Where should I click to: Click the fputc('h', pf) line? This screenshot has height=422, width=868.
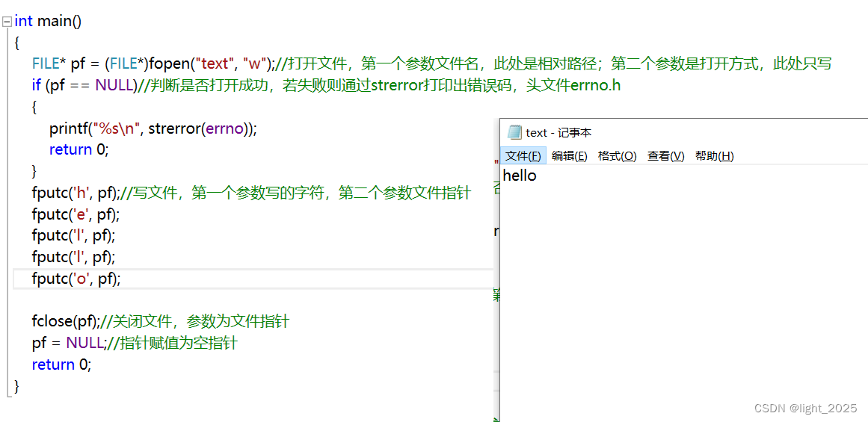tap(251, 193)
